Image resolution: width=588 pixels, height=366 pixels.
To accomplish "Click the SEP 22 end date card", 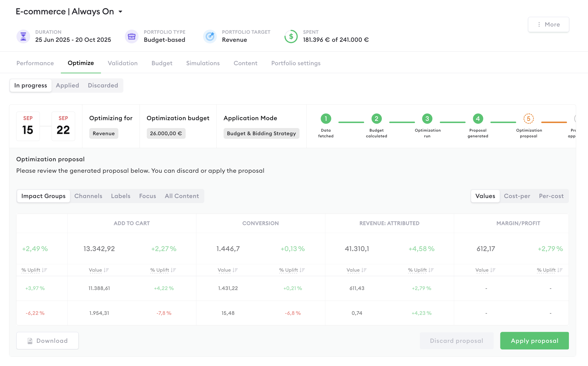I will pyautogui.click(x=63, y=126).
